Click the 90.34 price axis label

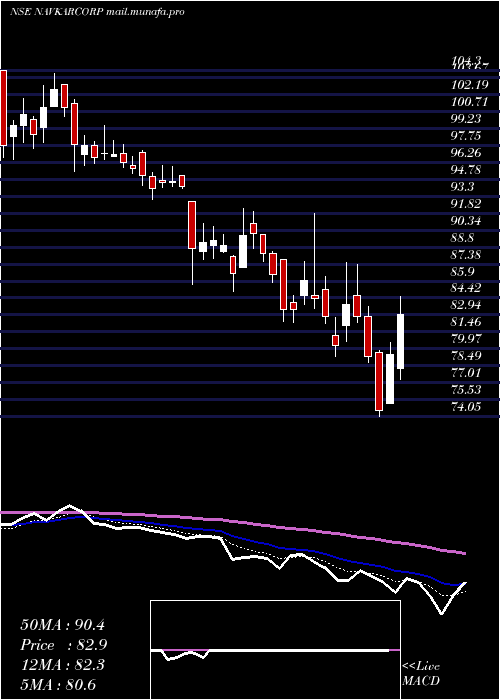(x=467, y=221)
